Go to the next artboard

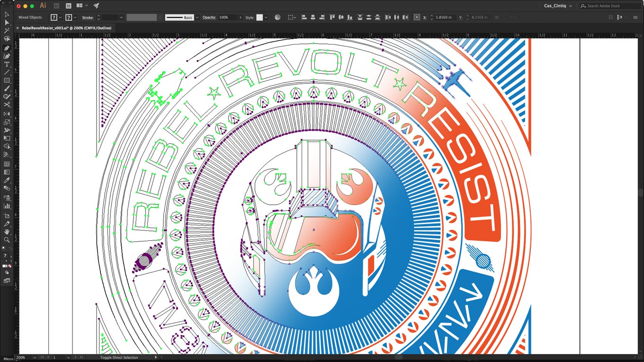[76, 357]
